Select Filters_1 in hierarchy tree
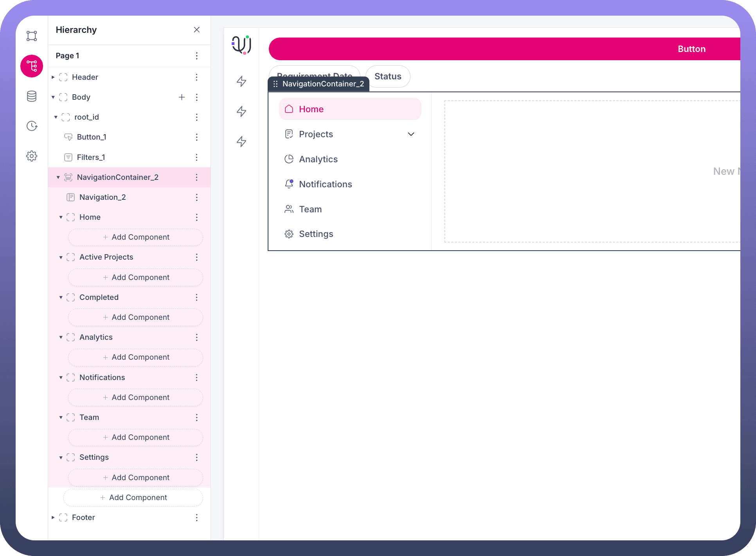The height and width of the screenshot is (556, 756). 91,157
